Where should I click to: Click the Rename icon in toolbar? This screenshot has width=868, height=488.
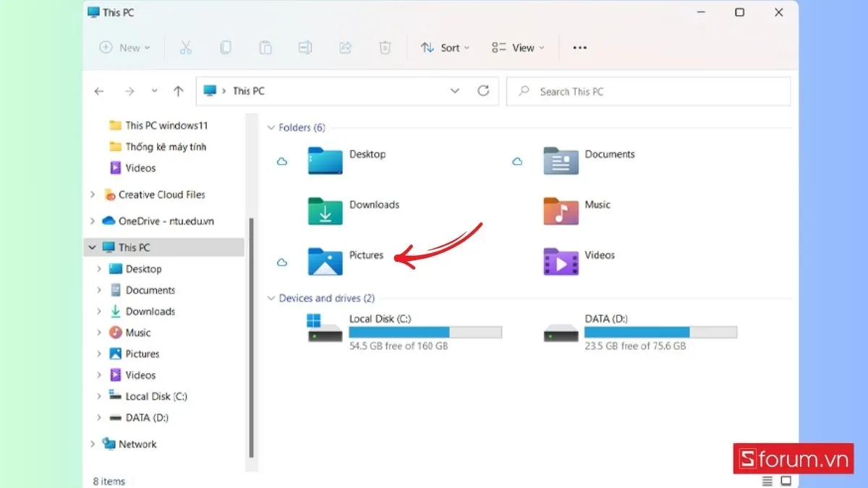[305, 48]
